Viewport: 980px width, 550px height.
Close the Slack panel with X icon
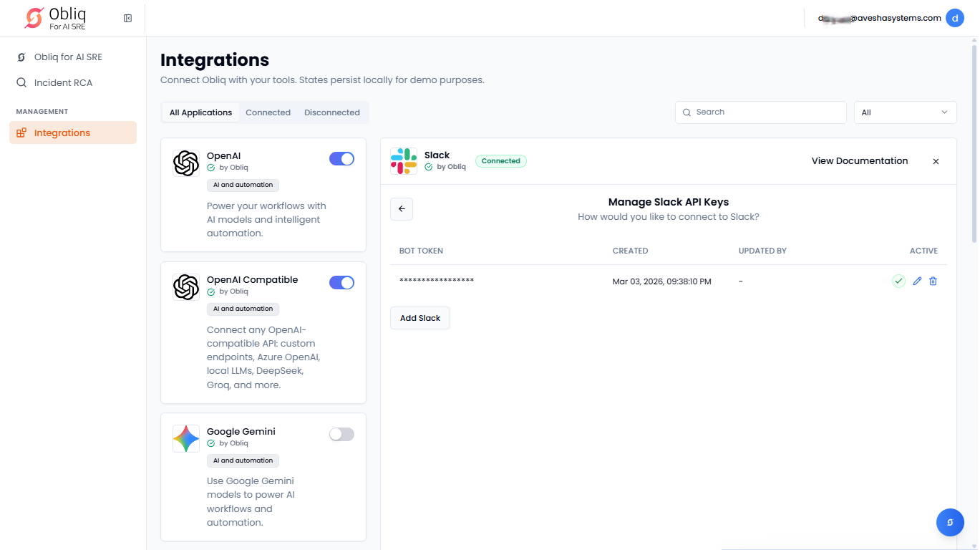(935, 161)
